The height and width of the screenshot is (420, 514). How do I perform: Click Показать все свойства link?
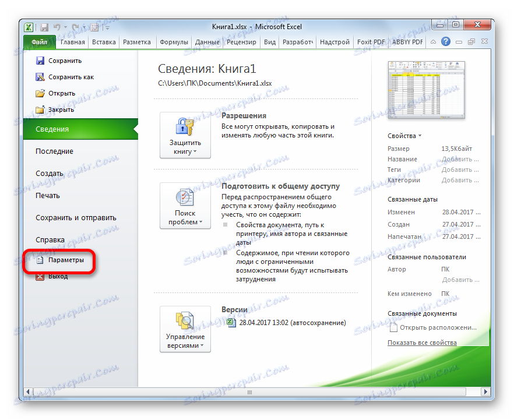tap(422, 343)
